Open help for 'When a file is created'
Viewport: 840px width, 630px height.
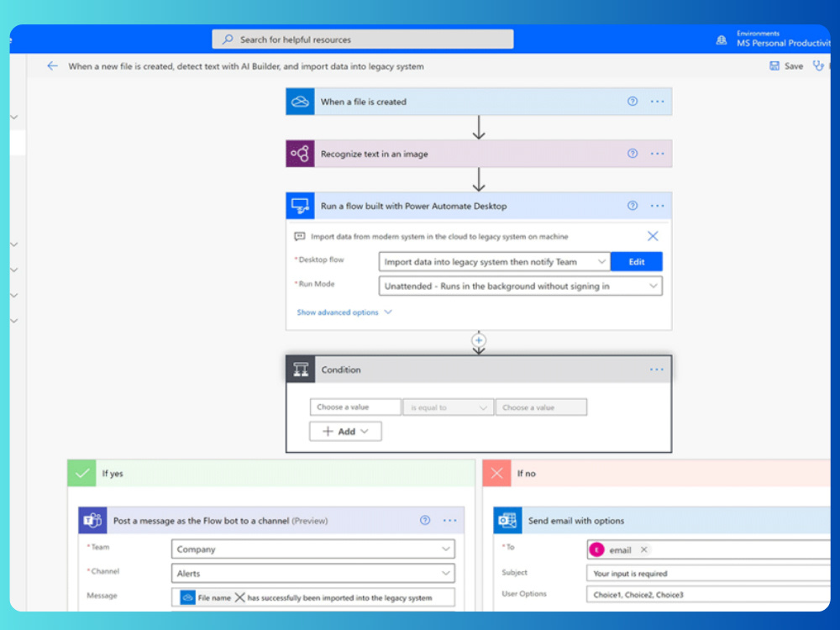(x=633, y=102)
